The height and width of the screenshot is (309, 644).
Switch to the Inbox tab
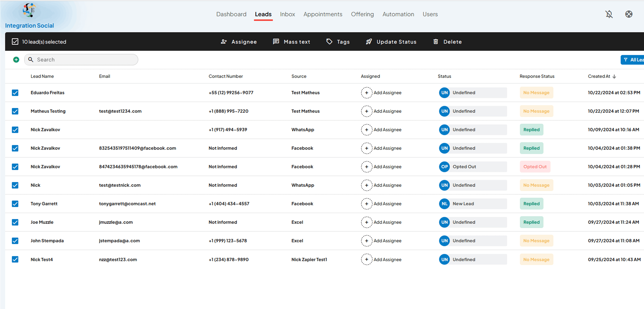[287, 14]
